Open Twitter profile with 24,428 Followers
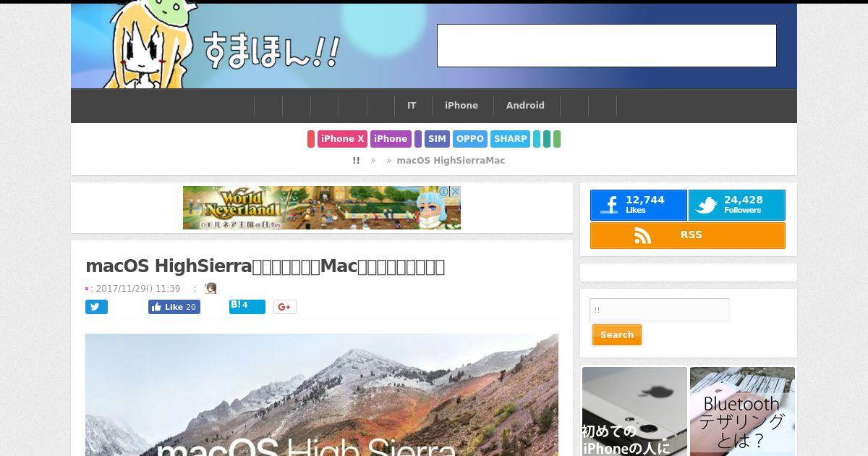The image size is (868, 456). pos(737,206)
